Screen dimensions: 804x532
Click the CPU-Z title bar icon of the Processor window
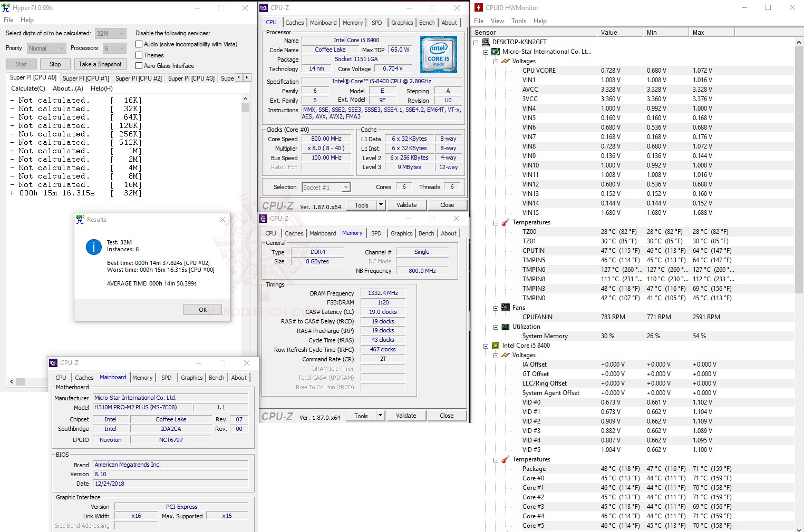[x=264, y=8]
